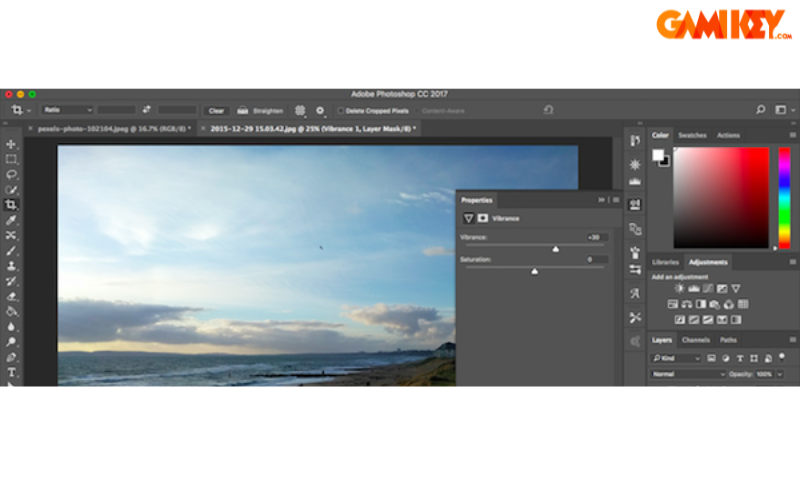The image size is (800, 500).
Task: Select the History Brush tool
Action: coord(11,281)
